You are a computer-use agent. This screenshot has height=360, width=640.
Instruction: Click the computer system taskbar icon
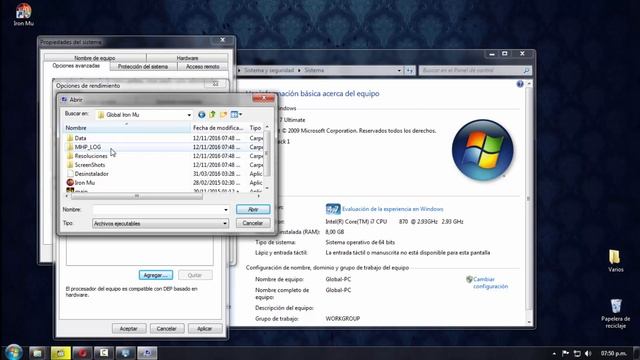pyautogui.click(x=125, y=353)
